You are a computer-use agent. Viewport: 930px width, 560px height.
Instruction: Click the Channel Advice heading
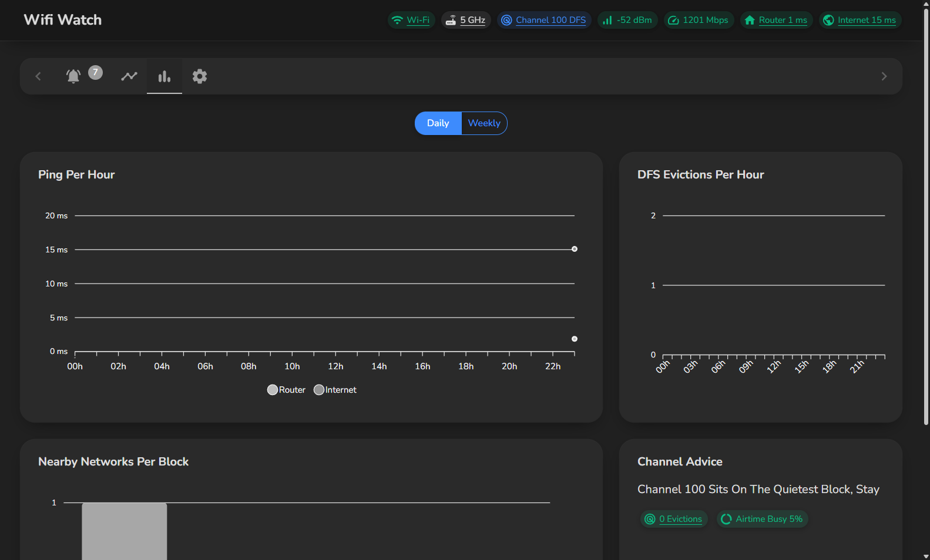click(x=680, y=461)
